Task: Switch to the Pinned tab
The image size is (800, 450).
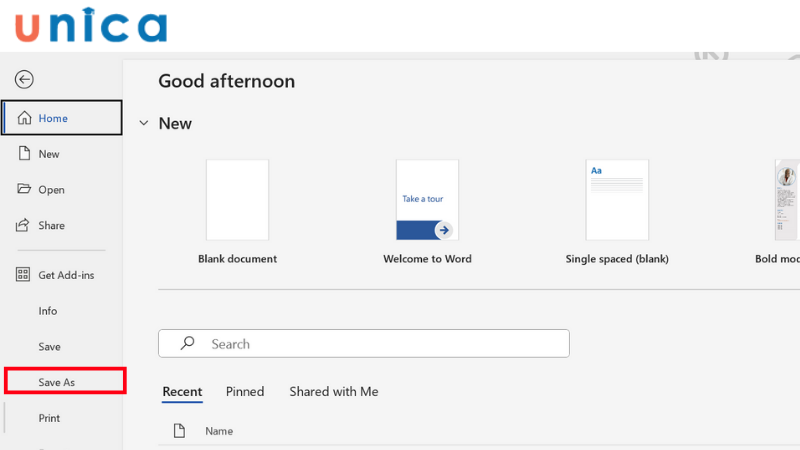Action: click(245, 392)
